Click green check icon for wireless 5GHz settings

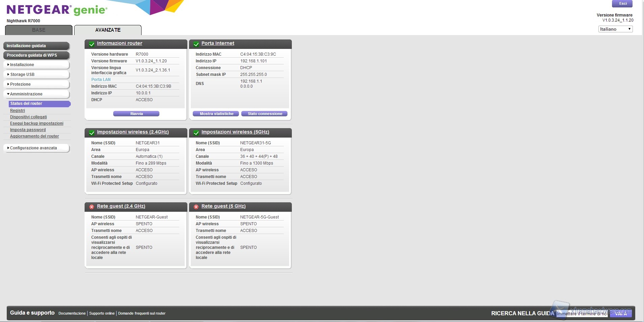coord(196,133)
